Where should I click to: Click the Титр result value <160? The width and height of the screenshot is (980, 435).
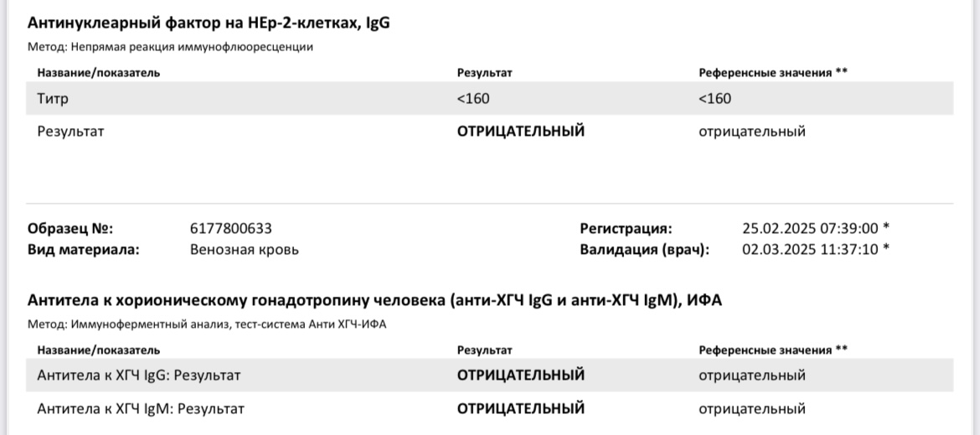(x=473, y=99)
